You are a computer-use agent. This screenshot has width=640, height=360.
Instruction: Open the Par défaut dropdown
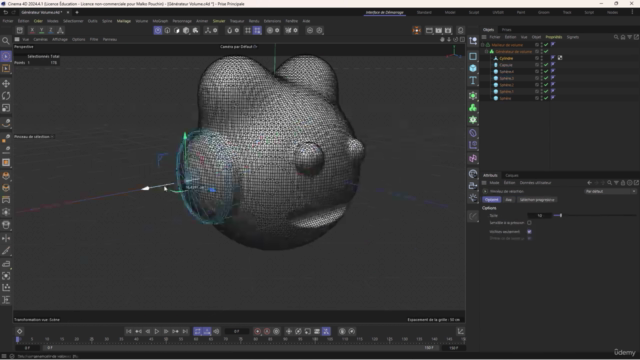[610, 191]
